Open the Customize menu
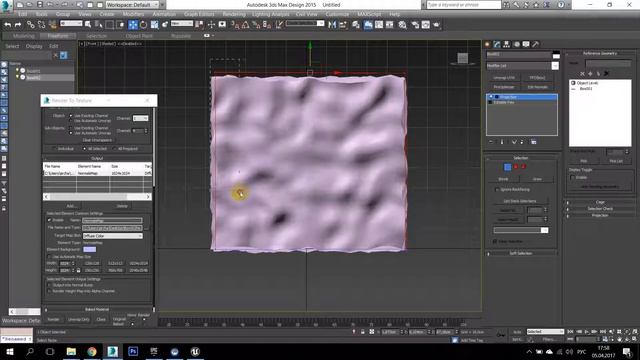 [337, 14]
